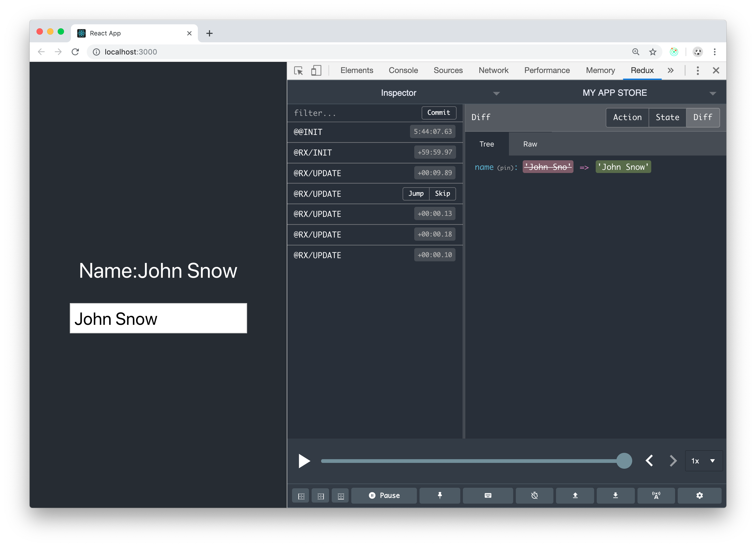Viewport: 756px width, 547px height.
Task: Open the playback speed 1x dropdown
Action: 704,461
